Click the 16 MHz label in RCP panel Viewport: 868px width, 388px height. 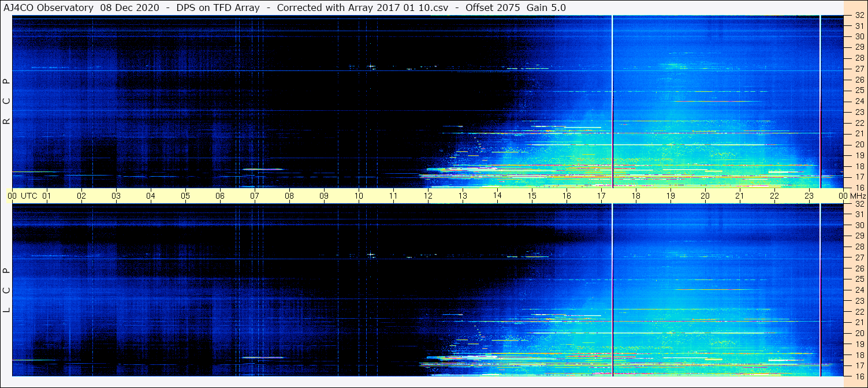click(859, 187)
